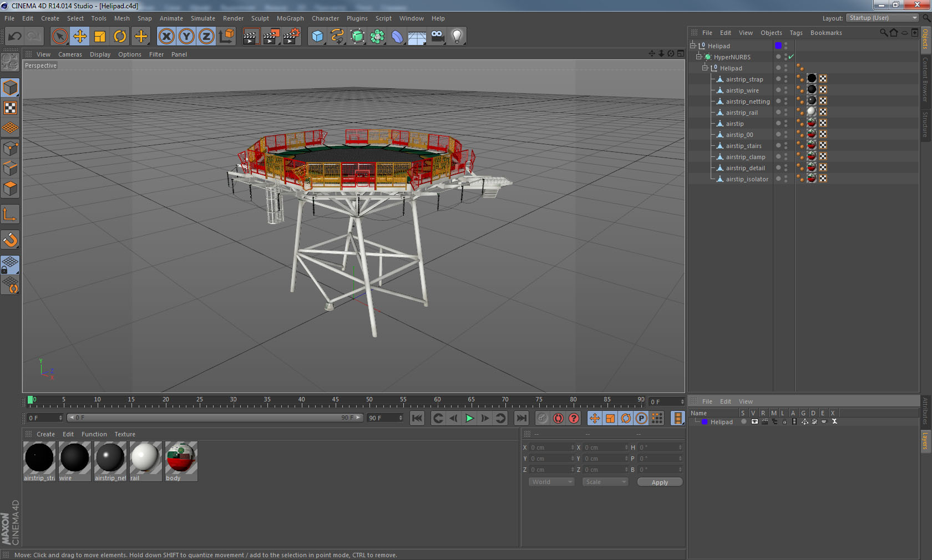
Task: Open Array modeling objects icon
Action: 377,37
